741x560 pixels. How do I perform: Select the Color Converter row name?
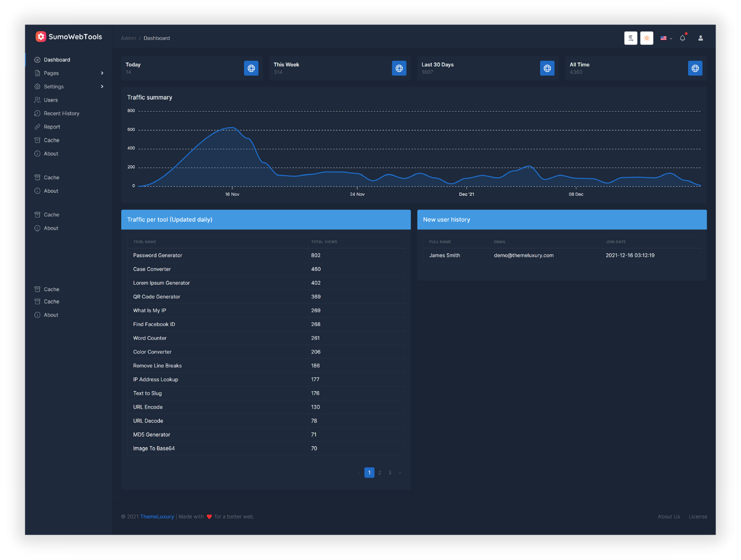tap(152, 352)
